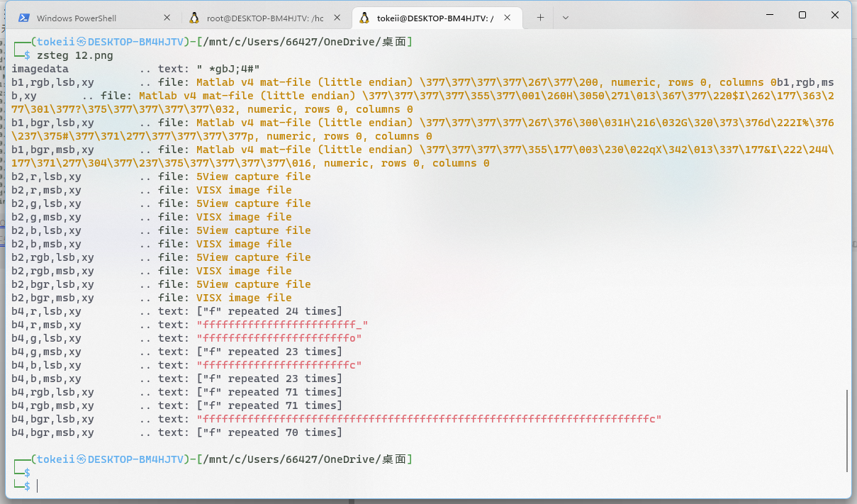Click '["f" repeated 71 times]' on b4,rgb,lsb,xy row
The height and width of the screenshot is (504, 857).
(x=269, y=392)
